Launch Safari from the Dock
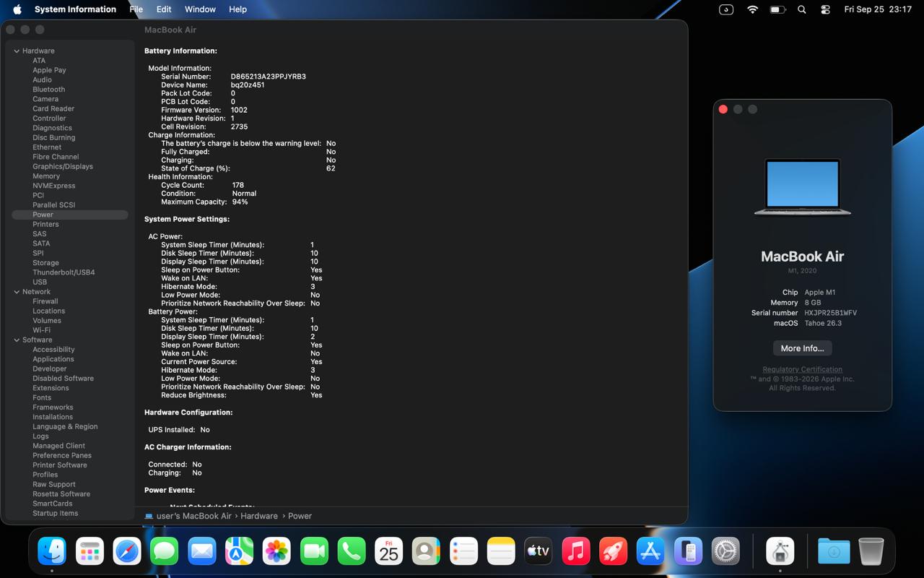924x578 pixels. pos(127,551)
